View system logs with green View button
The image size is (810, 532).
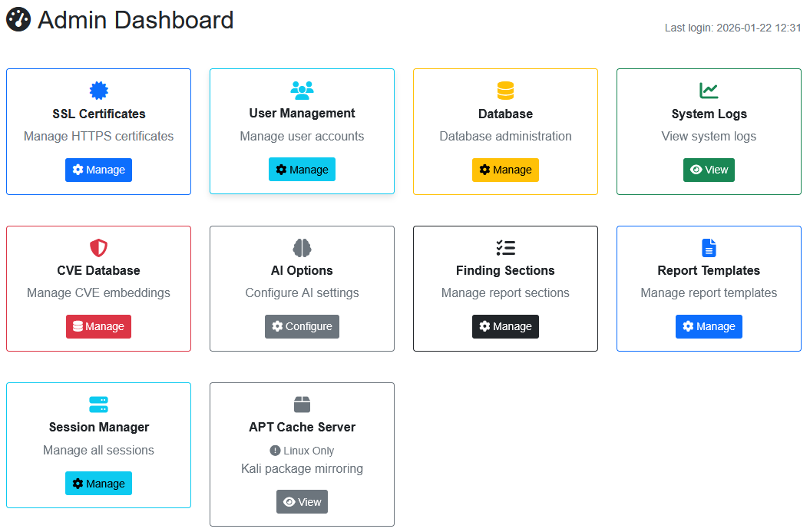click(709, 170)
